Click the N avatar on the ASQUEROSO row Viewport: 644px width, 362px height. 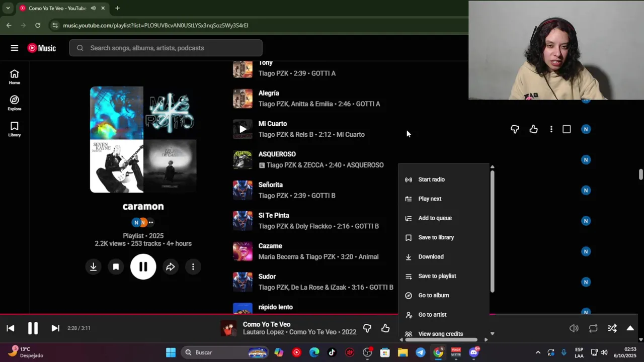point(586,160)
